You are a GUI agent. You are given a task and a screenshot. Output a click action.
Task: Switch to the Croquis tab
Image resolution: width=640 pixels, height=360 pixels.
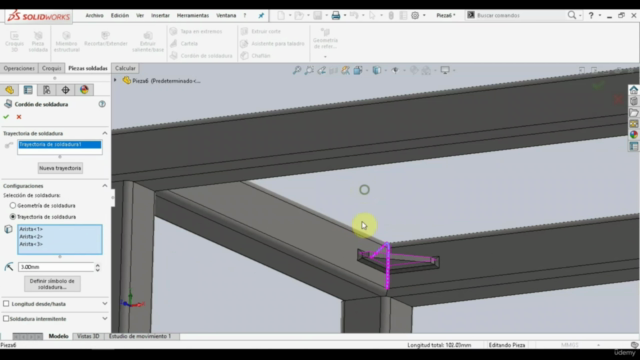51,68
